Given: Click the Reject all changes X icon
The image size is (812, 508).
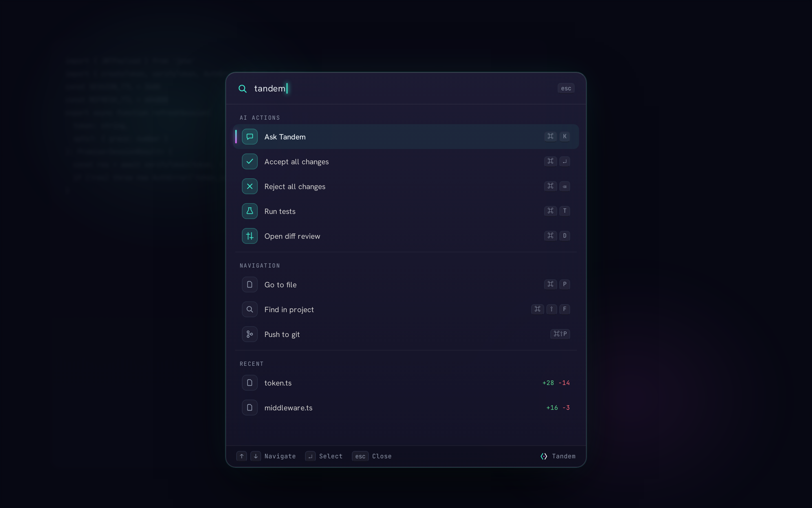Looking at the screenshot, I should tap(250, 187).
